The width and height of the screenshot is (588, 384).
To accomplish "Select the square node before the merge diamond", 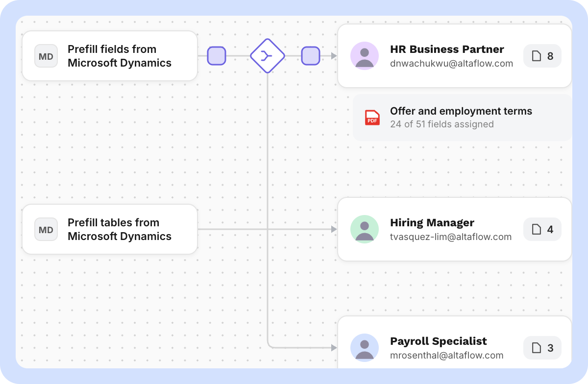I will pyautogui.click(x=217, y=56).
